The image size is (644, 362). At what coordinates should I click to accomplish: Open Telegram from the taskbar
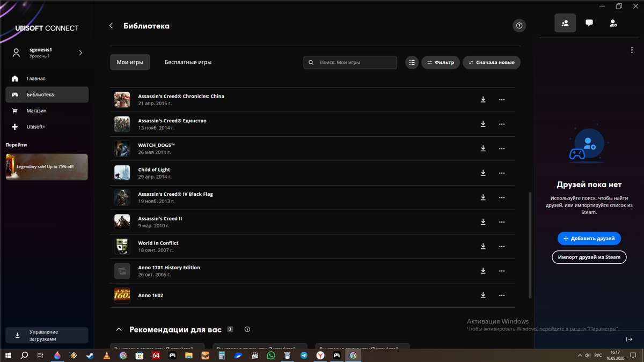pyautogui.click(x=304, y=355)
